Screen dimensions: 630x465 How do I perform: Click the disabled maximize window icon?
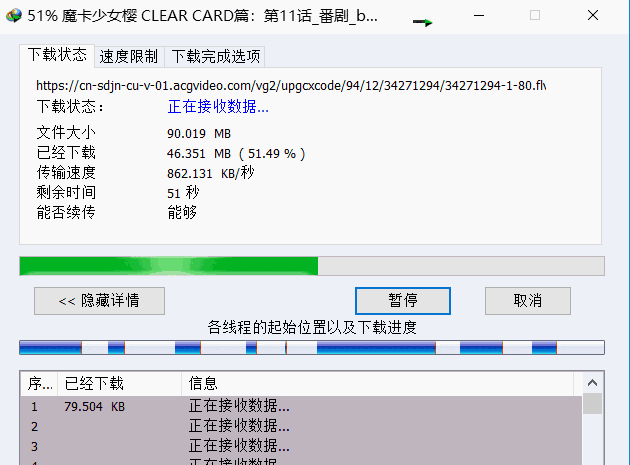pos(535,16)
